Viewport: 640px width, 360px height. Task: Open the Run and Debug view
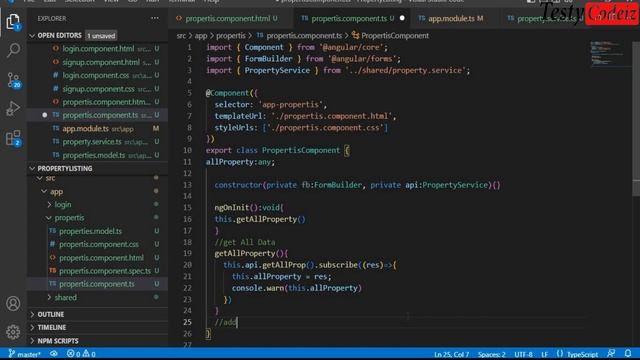pos(13,109)
